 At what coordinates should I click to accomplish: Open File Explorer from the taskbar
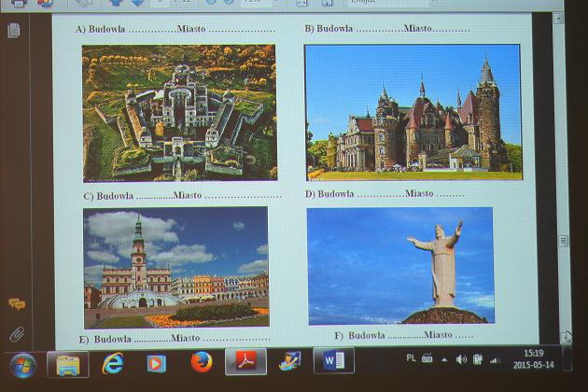point(67,363)
